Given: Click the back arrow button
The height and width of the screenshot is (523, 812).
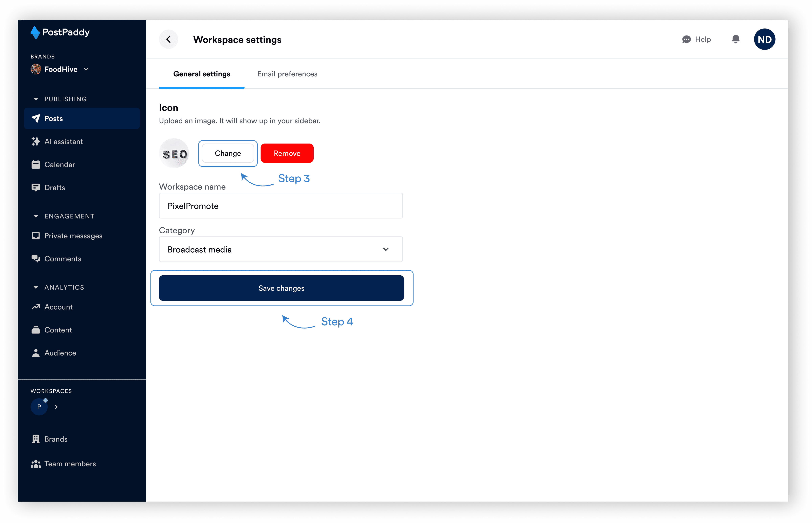Looking at the screenshot, I should pos(169,39).
